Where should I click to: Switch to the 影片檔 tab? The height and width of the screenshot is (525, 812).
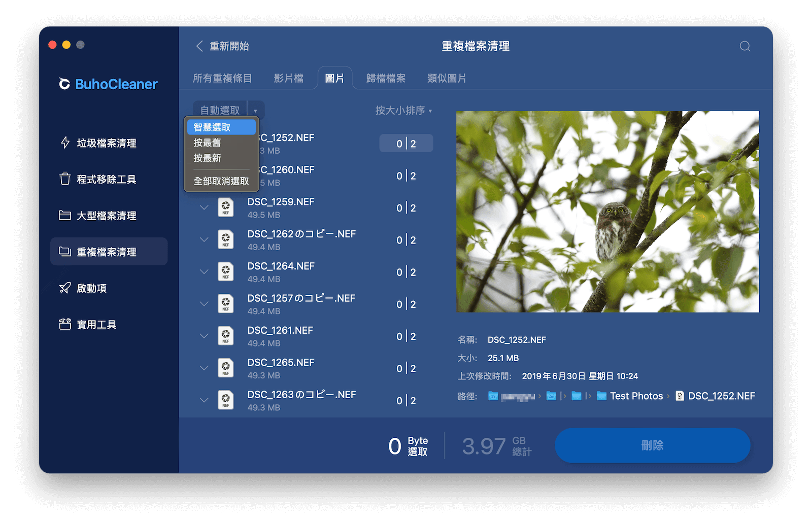point(288,79)
